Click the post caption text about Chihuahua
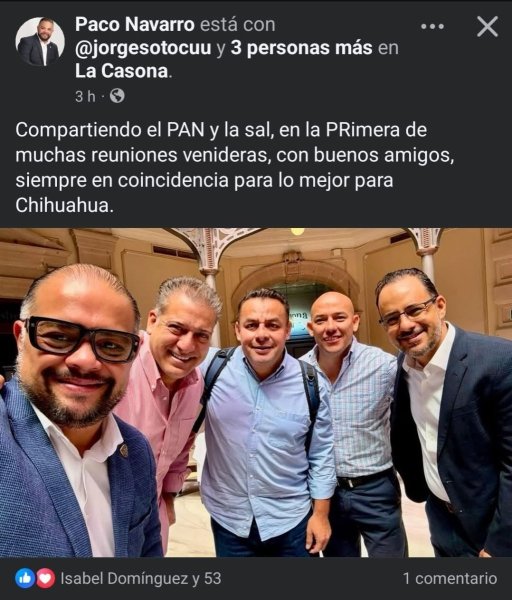The image size is (512, 600). coord(235,168)
